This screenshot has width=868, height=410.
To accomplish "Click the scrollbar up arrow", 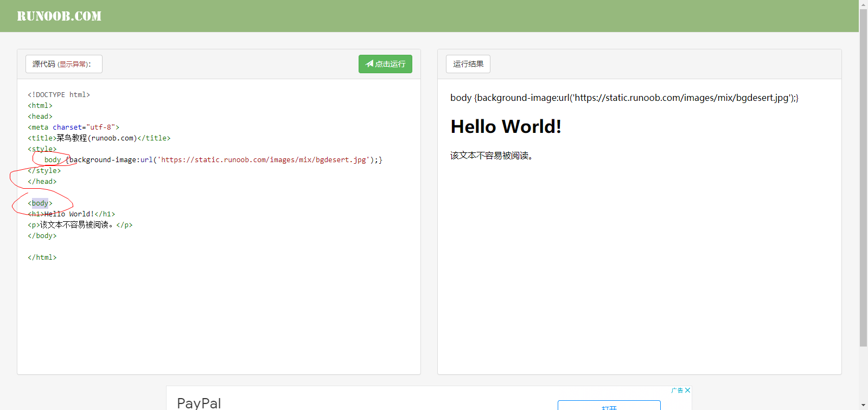I will click(863, 4).
